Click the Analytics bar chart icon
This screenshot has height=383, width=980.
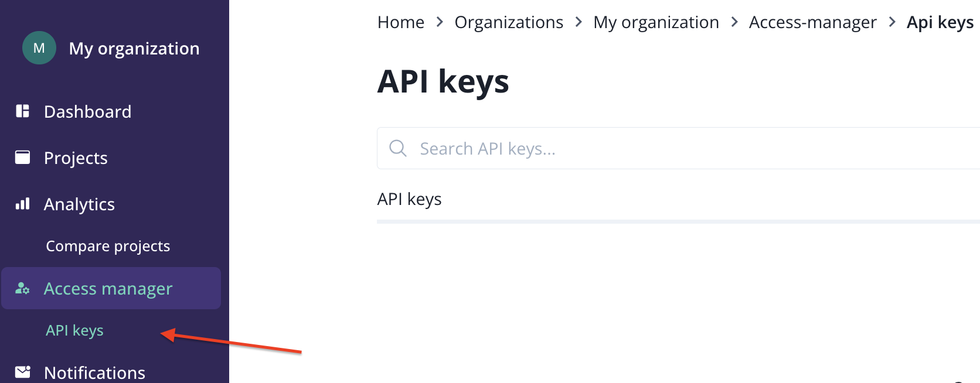[23, 204]
